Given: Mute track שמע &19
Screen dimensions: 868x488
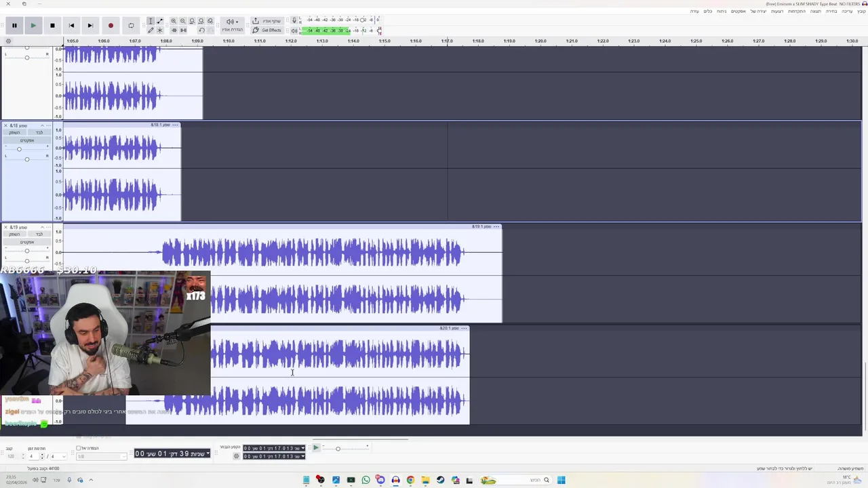Looking at the screenshot, I should pos(14,234).
